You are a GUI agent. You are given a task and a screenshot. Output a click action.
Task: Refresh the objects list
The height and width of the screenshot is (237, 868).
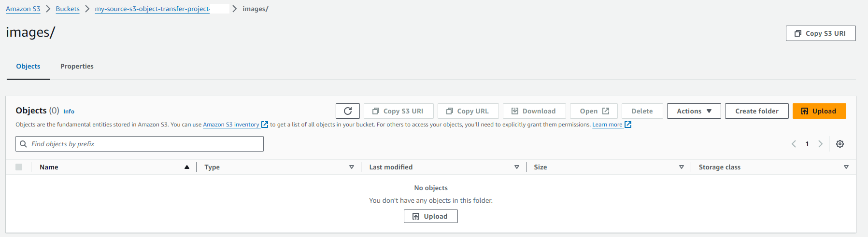coord(347,111)
